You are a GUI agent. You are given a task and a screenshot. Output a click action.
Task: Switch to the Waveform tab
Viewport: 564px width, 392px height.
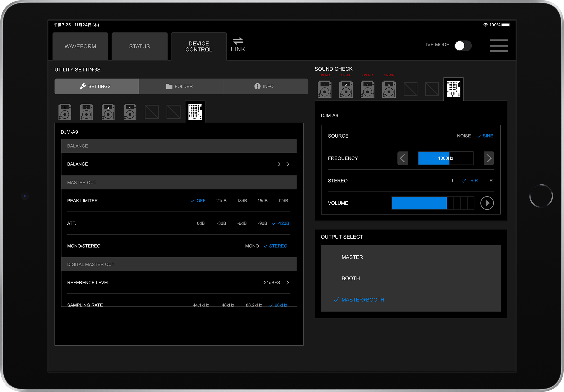tap(80, 46)
